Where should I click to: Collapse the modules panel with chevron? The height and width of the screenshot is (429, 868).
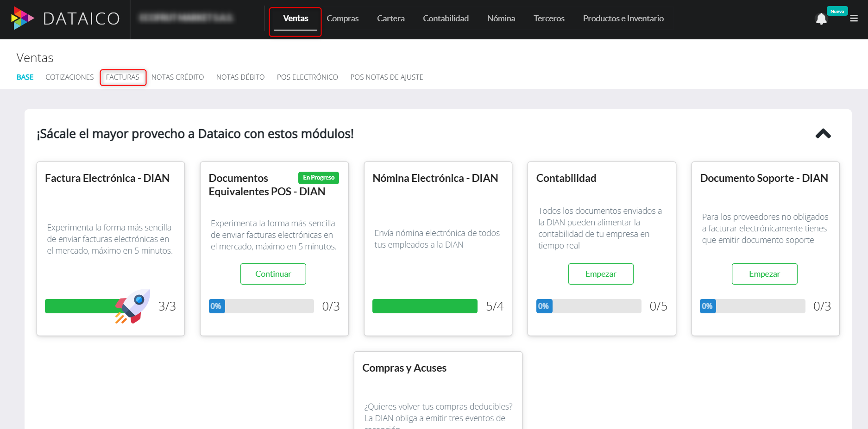pos(823,134)
